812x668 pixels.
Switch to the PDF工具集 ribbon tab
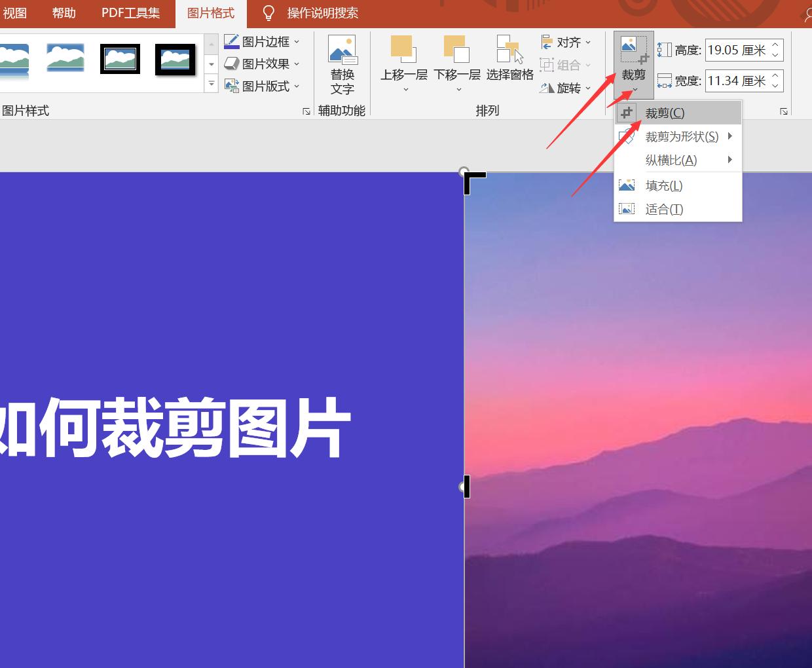[130, 11]
